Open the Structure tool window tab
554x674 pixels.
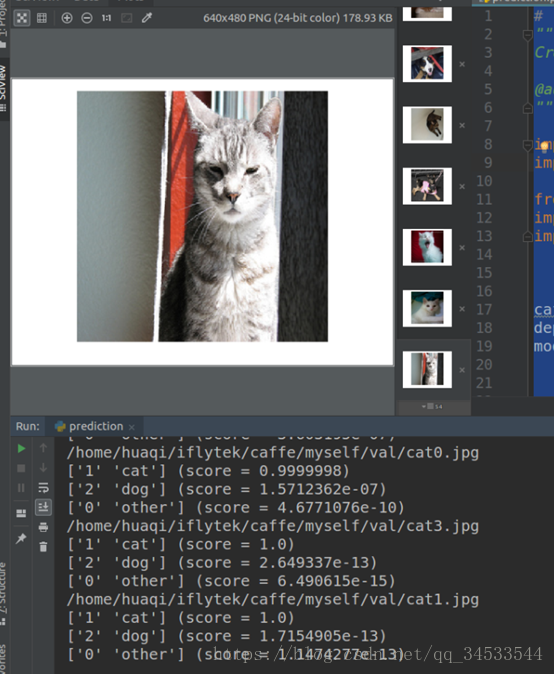pyautogui.click(x=3, y=594)
